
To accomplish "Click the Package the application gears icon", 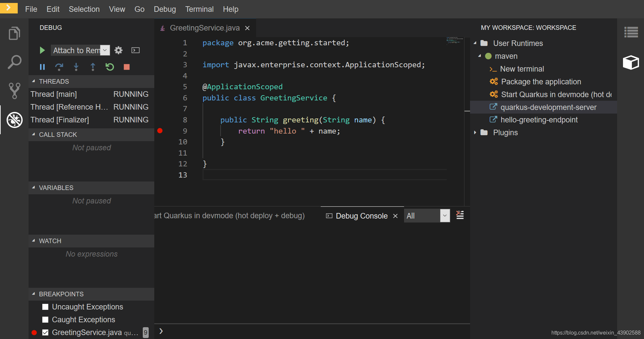I will pos(494,81).
